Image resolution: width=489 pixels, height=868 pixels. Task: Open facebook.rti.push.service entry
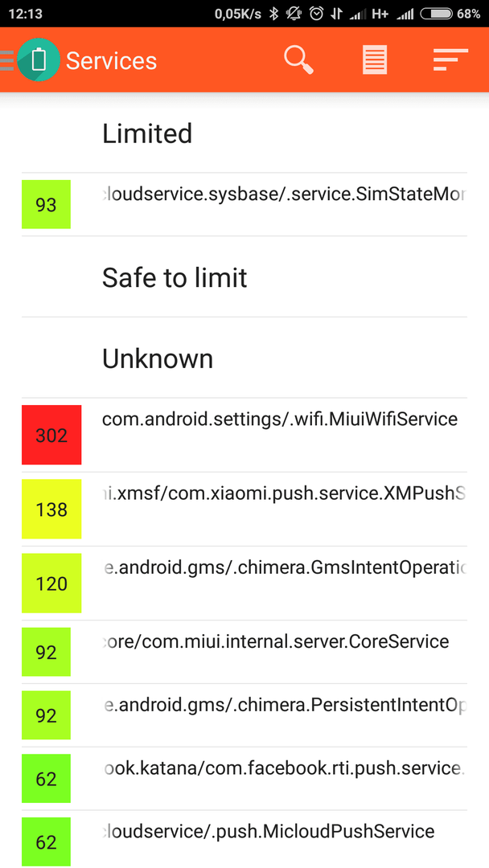244,778
